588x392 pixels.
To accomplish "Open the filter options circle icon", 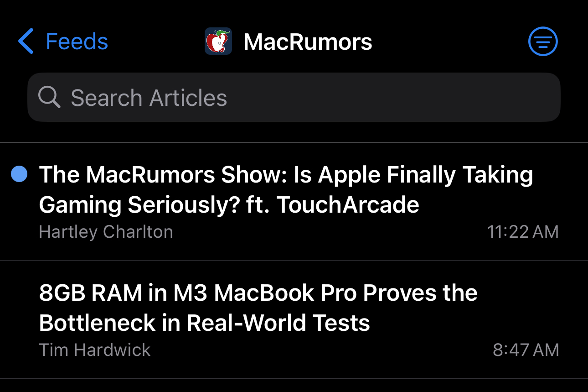I will (x=542, y=42).
